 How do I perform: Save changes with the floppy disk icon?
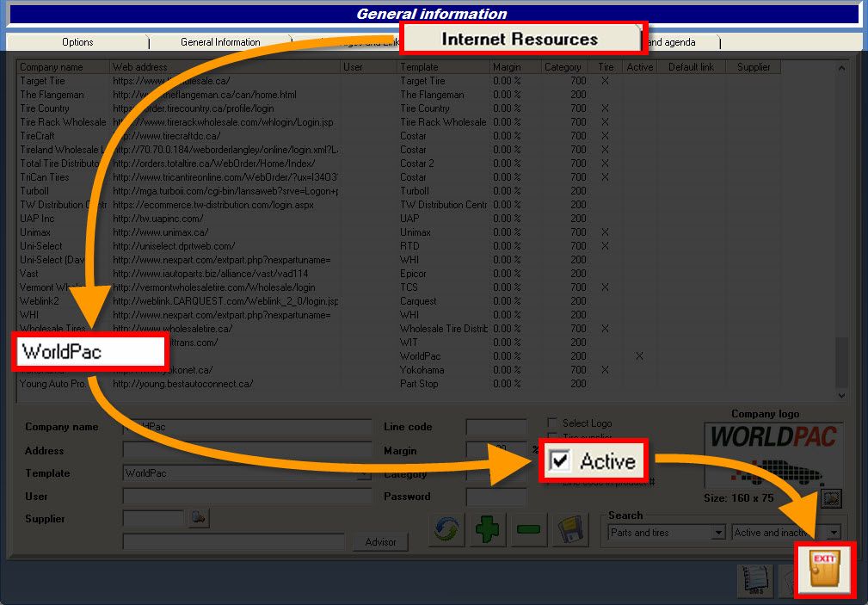click(569, 530)
